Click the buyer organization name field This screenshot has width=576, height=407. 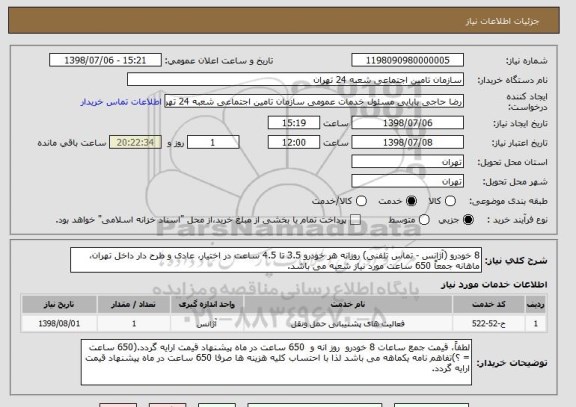295,79
